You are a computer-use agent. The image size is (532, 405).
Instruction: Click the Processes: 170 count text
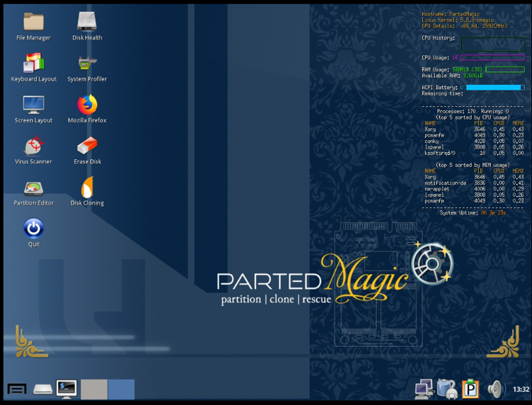pyautogui.click(x=456, y=111)
